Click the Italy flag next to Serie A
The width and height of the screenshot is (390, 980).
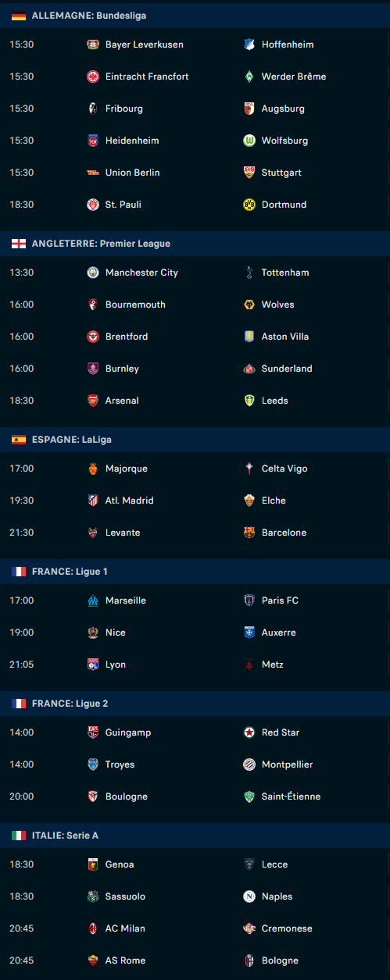click(19, 836)
